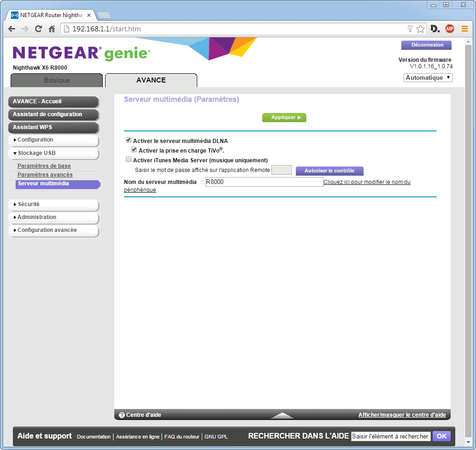Click the Déconnexion button

pos(427,45)
